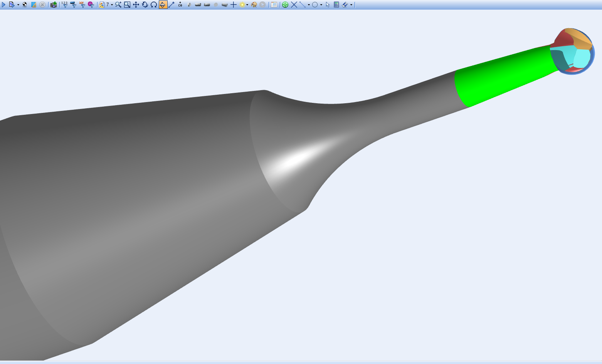The image size is (602, 364).
Task: Click the blue Play simulation arrow
Action: click(x=4, y=5)
